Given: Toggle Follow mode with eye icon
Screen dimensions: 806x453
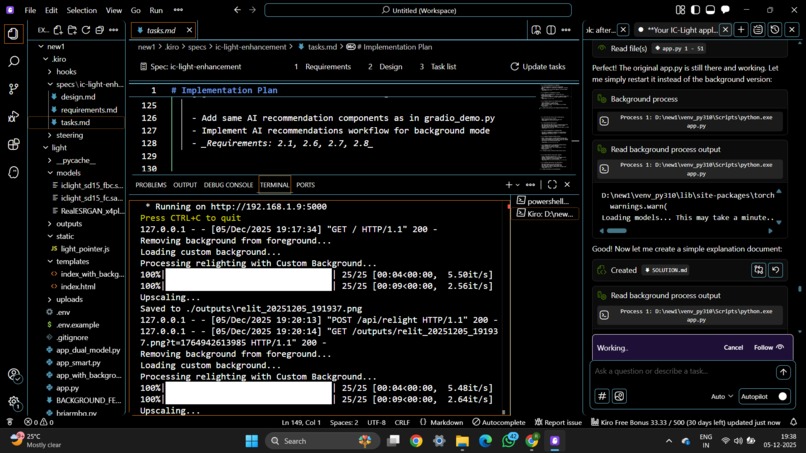Looking at the screenshot, I should tap(780, 348).
